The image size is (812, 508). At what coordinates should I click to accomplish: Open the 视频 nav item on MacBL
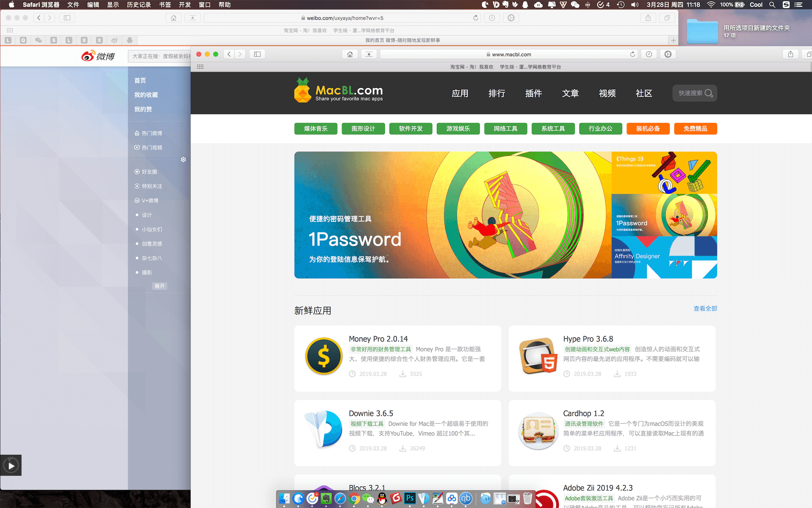coord(607,93)
